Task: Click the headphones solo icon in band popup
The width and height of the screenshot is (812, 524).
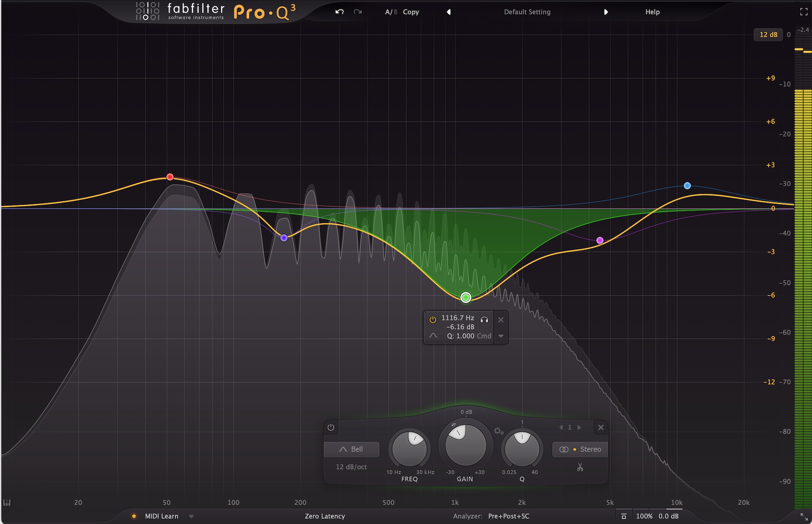Action: click(x=484, y=320)
